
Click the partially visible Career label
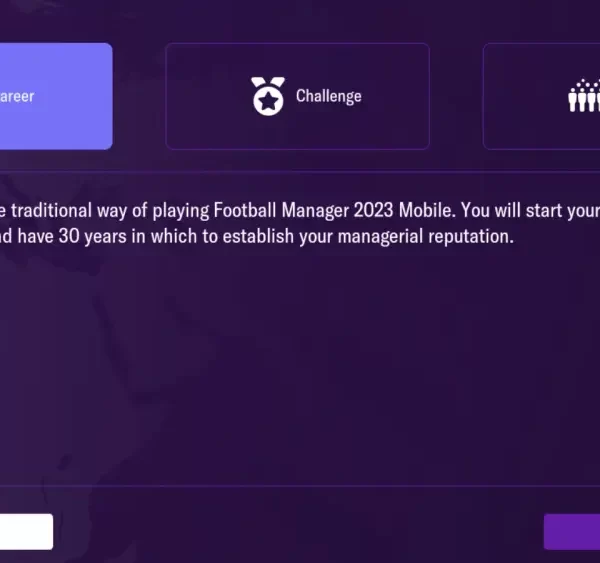pyautogui.click(x=17, y=97)
